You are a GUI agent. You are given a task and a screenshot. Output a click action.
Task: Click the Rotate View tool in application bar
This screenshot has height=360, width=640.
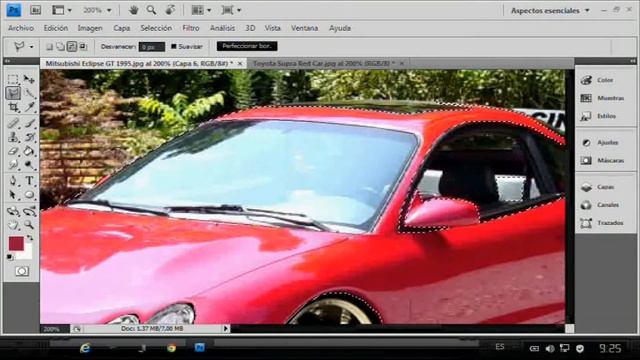pos(170,10)
